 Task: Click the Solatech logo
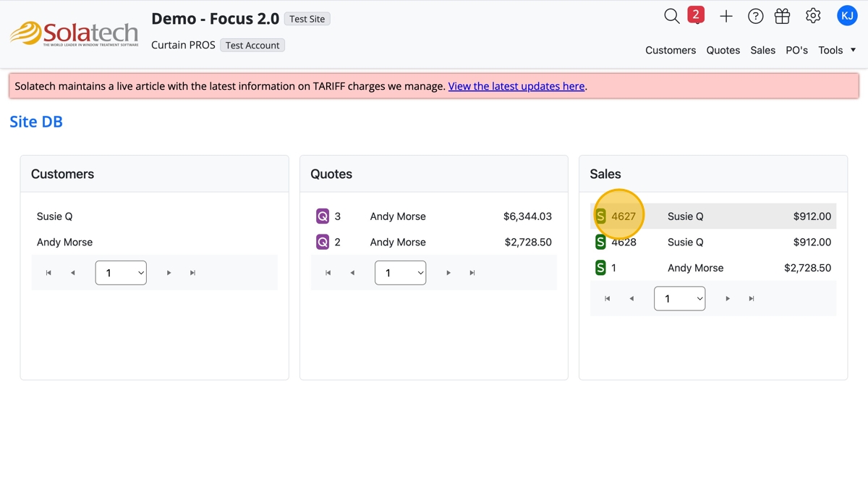[74, 33]
